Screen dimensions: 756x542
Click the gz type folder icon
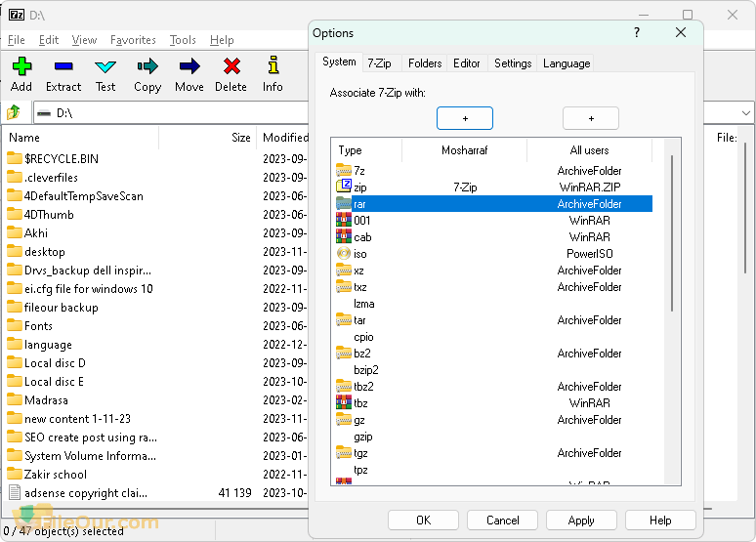[343, 419]
